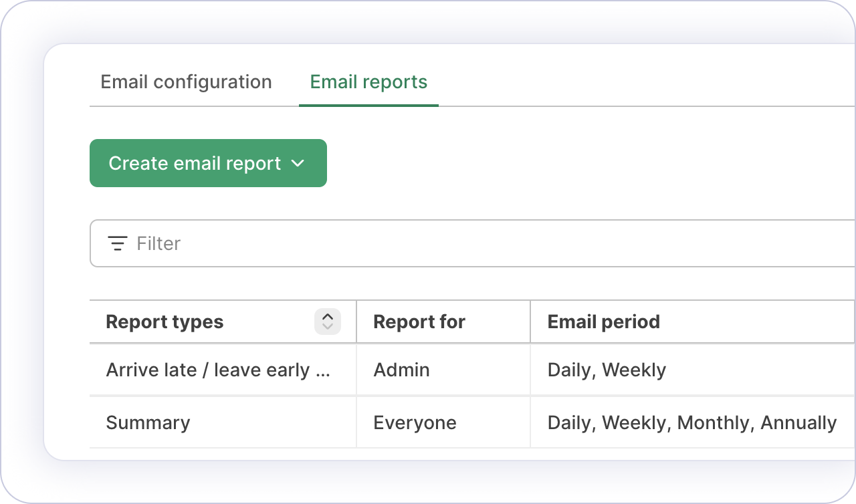Click the filter lines icon
This screenshot has width=856, height=504.
(118, 243)
